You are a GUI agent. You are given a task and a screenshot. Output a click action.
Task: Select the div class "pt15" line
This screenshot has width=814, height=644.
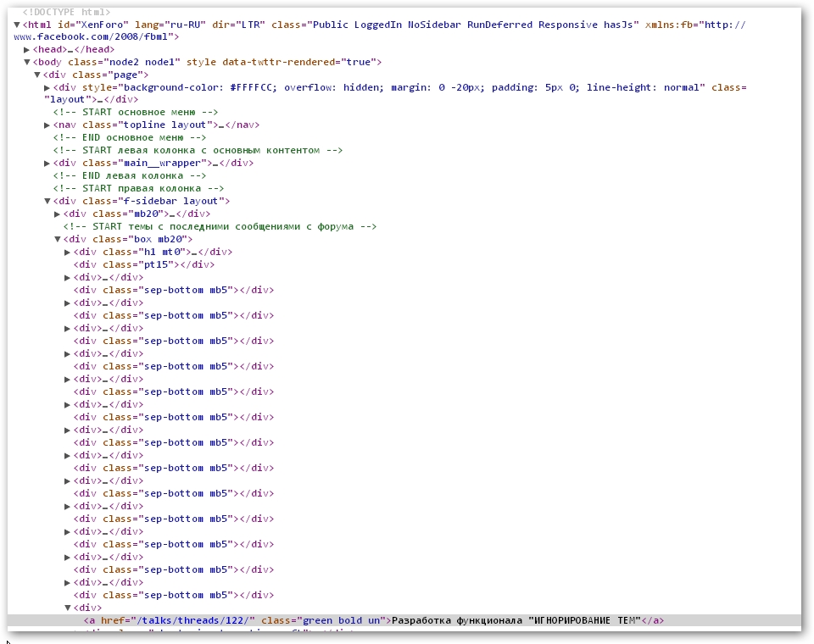pyautogui.click(x=143, y=264)
